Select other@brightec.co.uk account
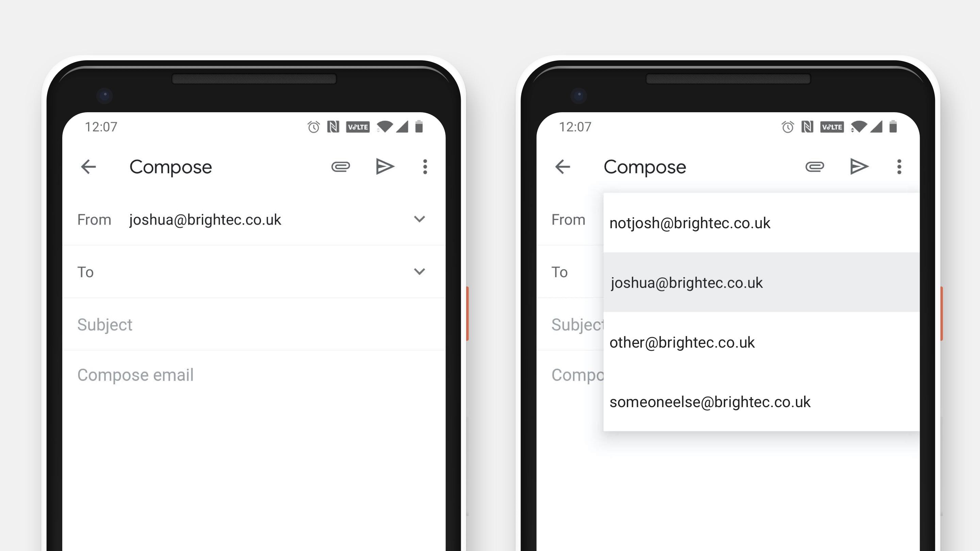Screen dimensions: 980x551 682,342
